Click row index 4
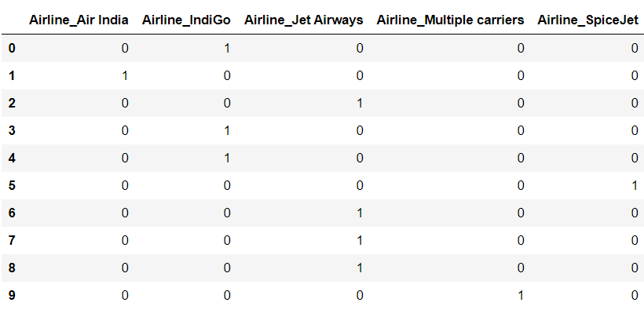This screenshot has height=317, width=644. (x=12, y=158)
